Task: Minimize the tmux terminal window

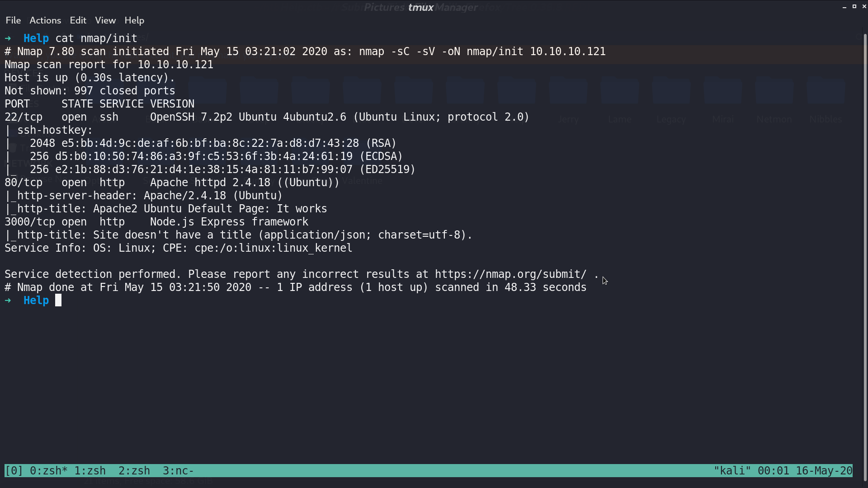Action: pyautogui.click(x=844, y=7)
